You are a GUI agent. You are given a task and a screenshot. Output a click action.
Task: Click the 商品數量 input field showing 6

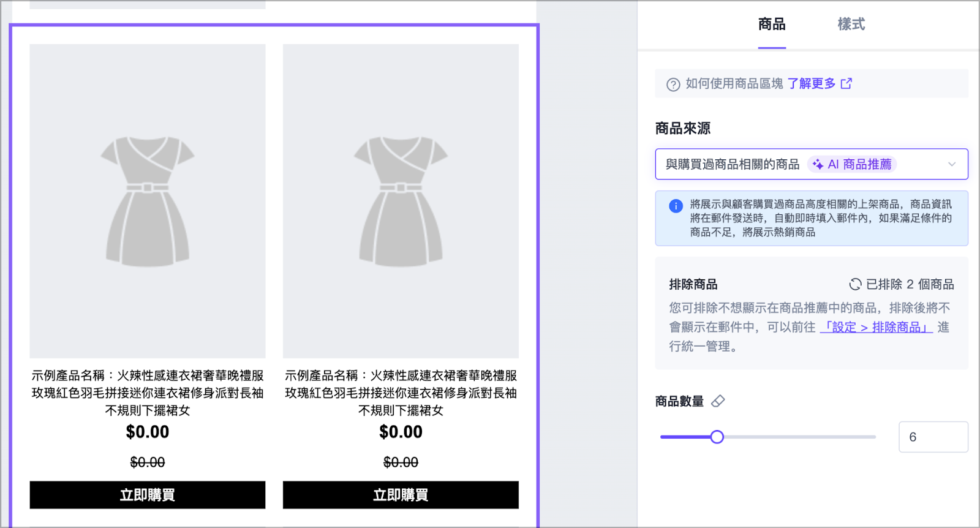(932, 437)
